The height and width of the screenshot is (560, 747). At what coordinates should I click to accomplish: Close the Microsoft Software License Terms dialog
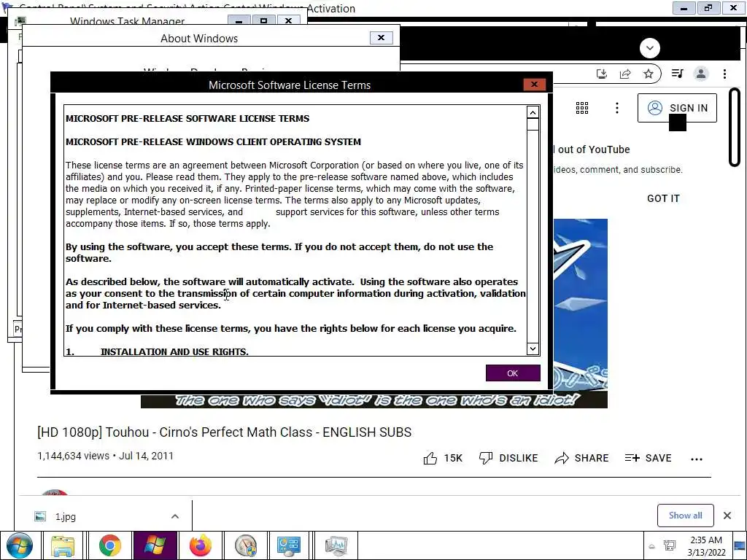click(534, 85)
